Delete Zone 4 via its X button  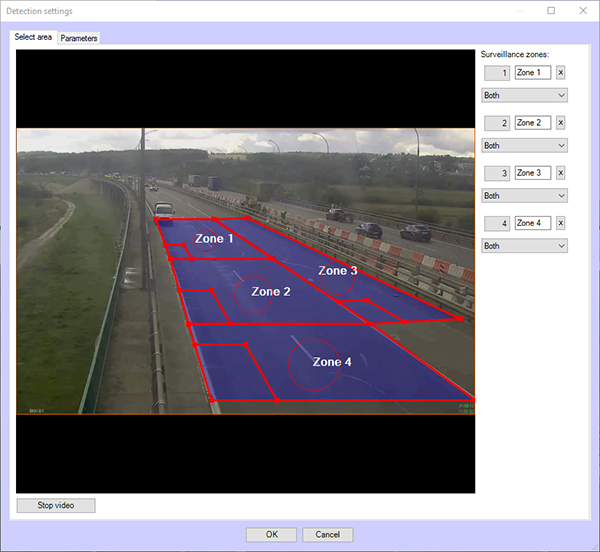(x=560, y=223)
